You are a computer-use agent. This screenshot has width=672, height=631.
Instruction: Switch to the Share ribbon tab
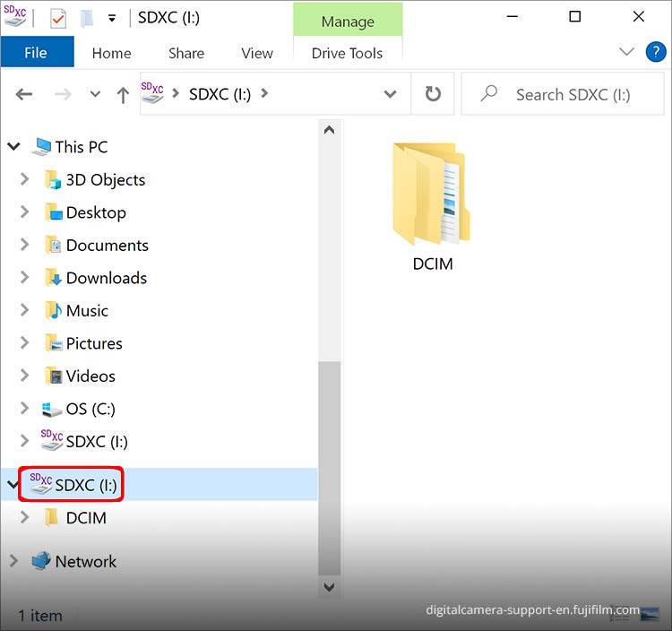coord(186,53)
